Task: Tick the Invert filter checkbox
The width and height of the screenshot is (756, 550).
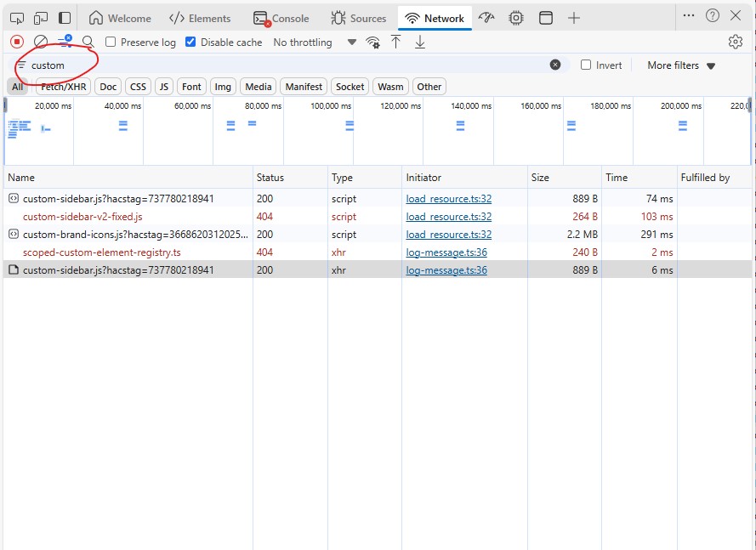Action: [x=586, y=65]
